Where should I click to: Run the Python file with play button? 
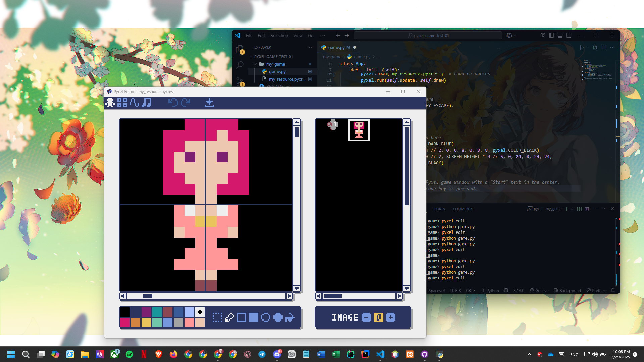(582, 47)
